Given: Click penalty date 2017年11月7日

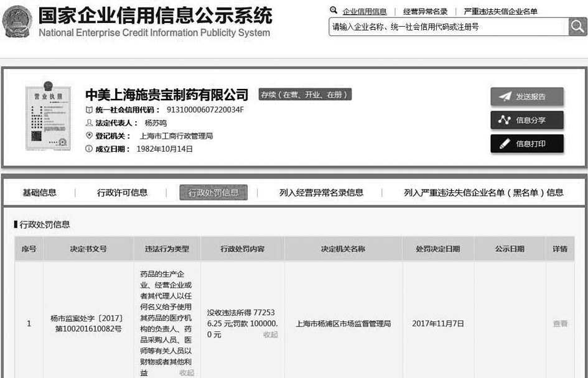Looking at the screenshot, I should (x=438, y=324).
